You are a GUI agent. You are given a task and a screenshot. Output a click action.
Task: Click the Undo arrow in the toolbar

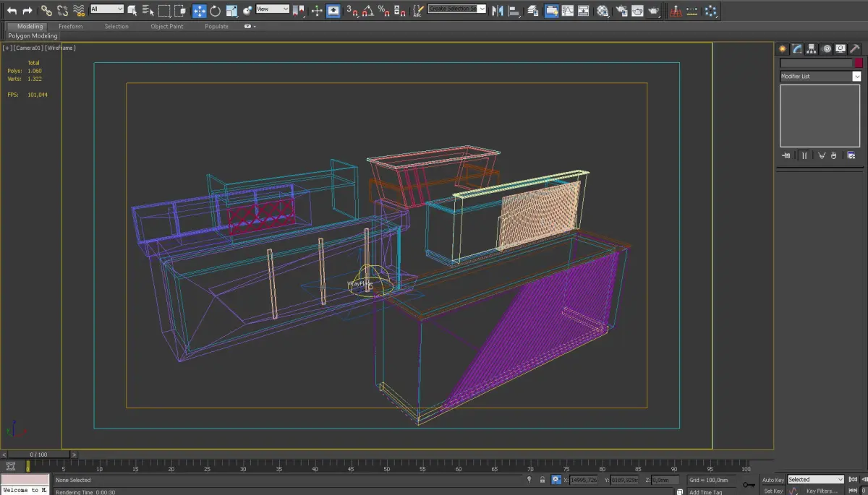(x=12, y=11)
